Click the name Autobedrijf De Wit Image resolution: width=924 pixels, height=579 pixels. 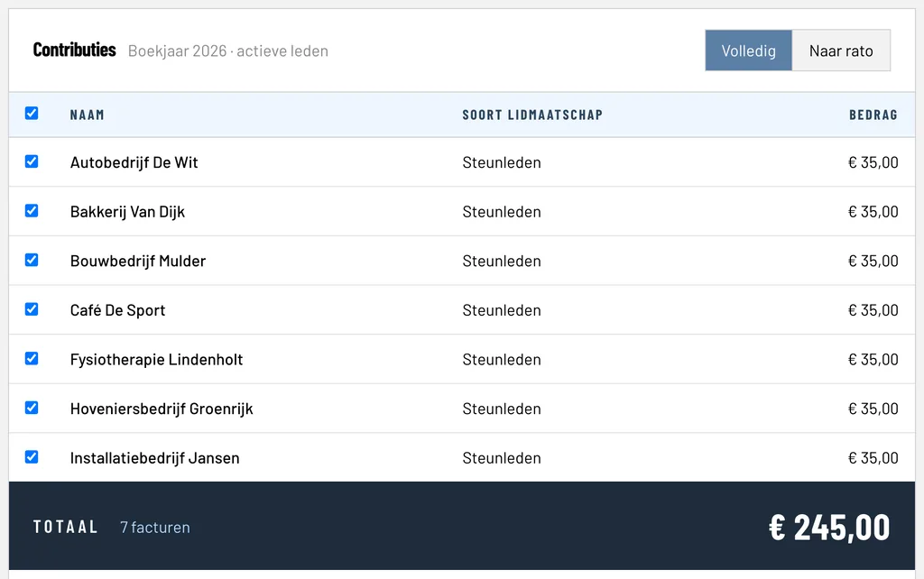click(134, 162)
